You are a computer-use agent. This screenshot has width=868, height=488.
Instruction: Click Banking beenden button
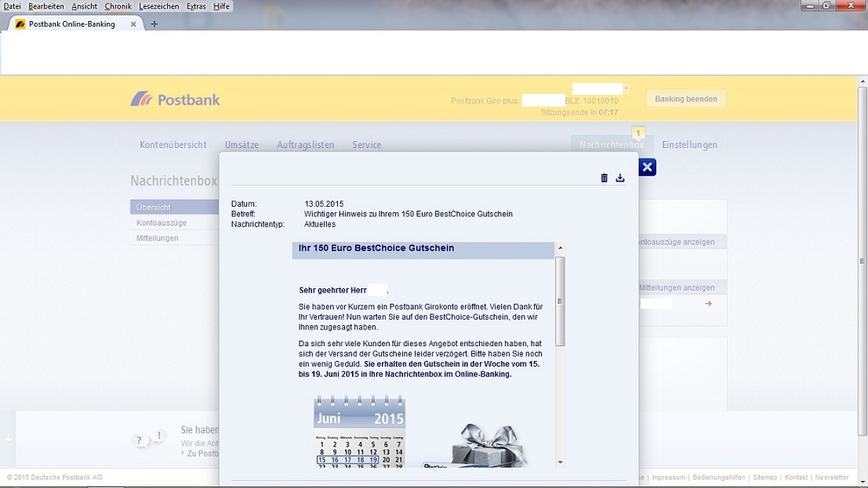[x=686, y=99]
